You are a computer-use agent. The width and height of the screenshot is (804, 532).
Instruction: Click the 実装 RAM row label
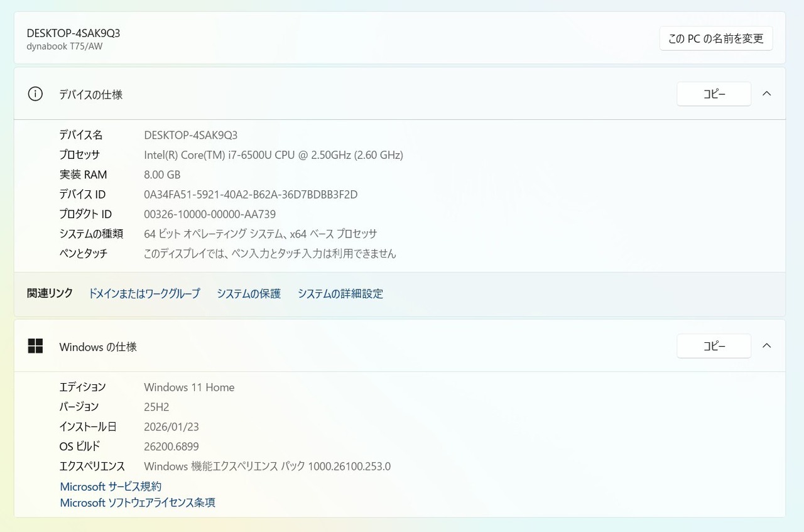pos(84,175)
